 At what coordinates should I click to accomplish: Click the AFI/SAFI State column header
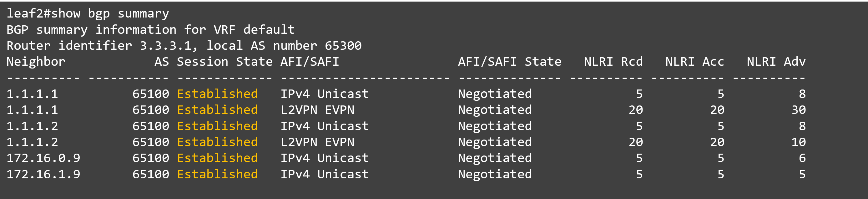pyautogui.click(x=509, y=62)
